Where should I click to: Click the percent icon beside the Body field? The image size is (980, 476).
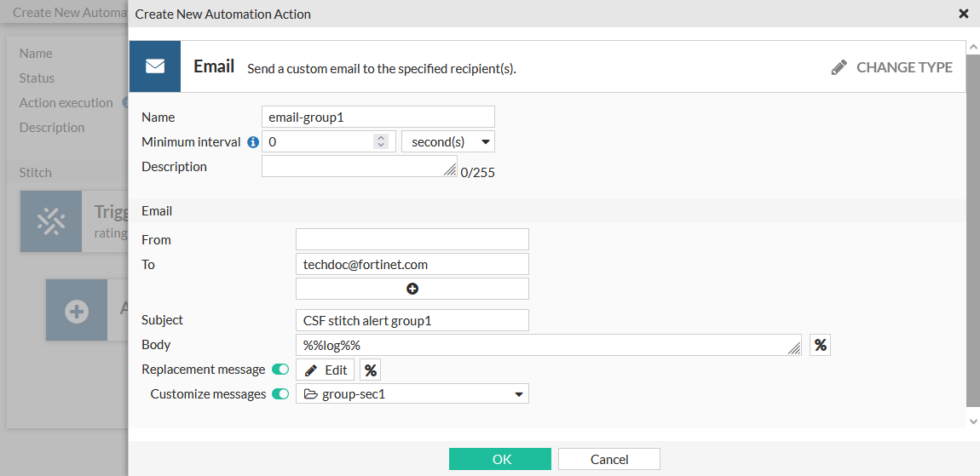[820, 345]
